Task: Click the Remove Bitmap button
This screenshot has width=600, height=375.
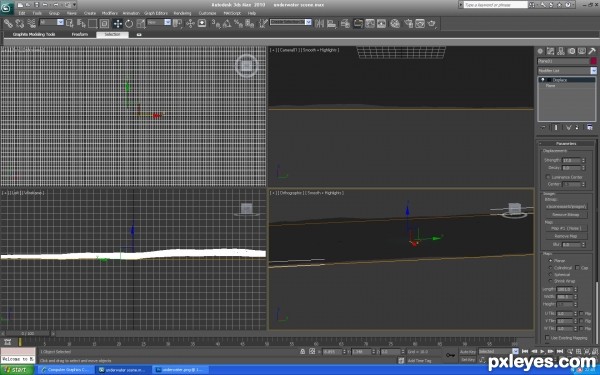Action: click(x=566, y=215)
